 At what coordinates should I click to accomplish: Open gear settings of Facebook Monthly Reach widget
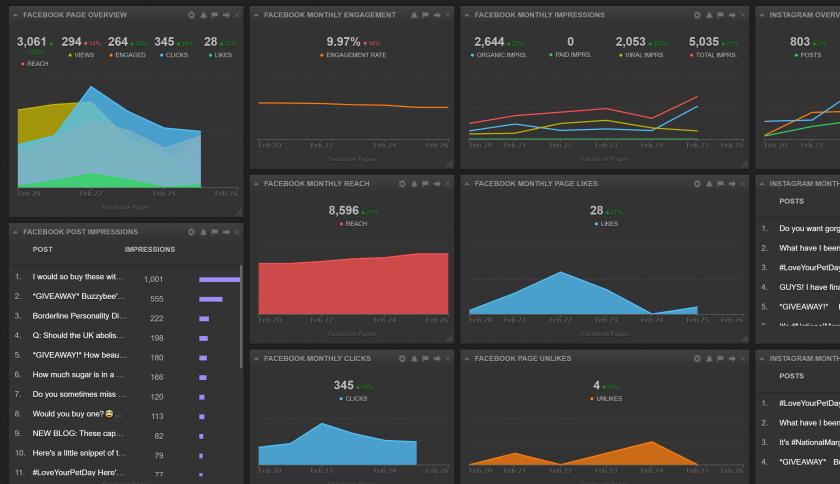402,184
